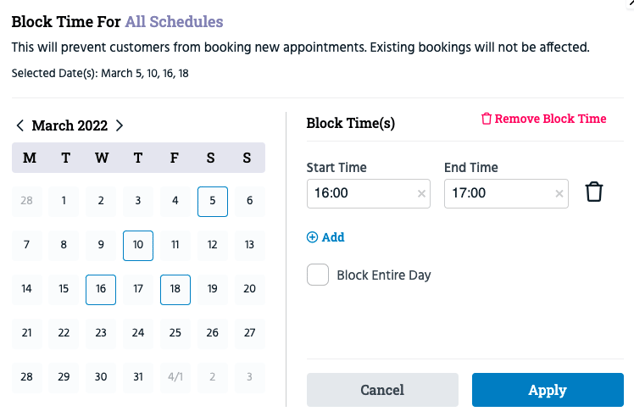
Task: Open the Start Time 16:00 field
Action: tap(368, 194)
